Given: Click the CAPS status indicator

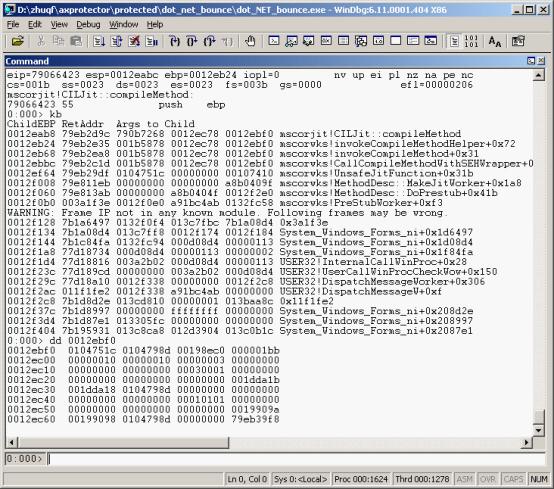Looking at the screenshot, I should click(x=513, y=479).
